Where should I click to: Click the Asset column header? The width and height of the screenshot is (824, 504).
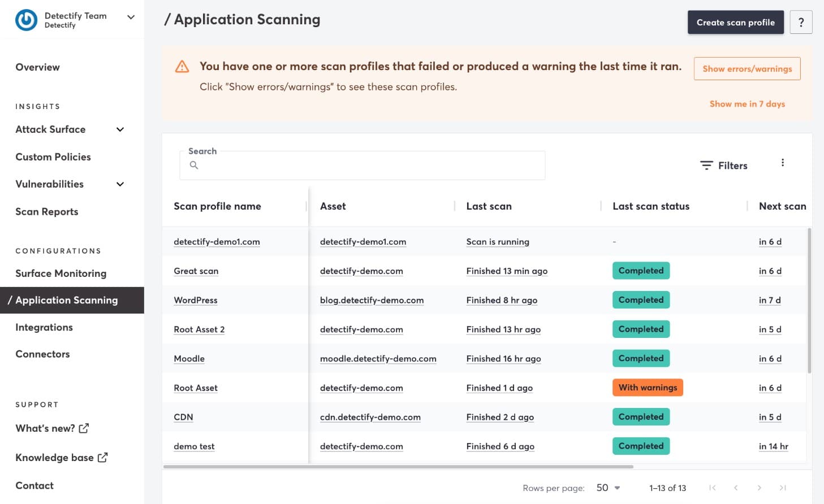333,206
